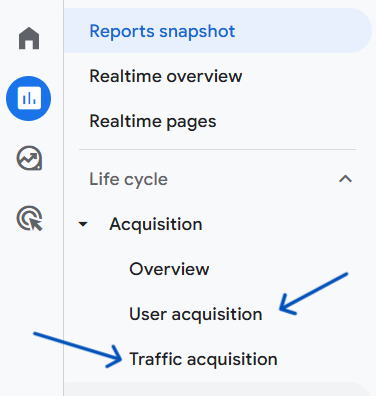Open Reports snapshot

tap(218, 31)
